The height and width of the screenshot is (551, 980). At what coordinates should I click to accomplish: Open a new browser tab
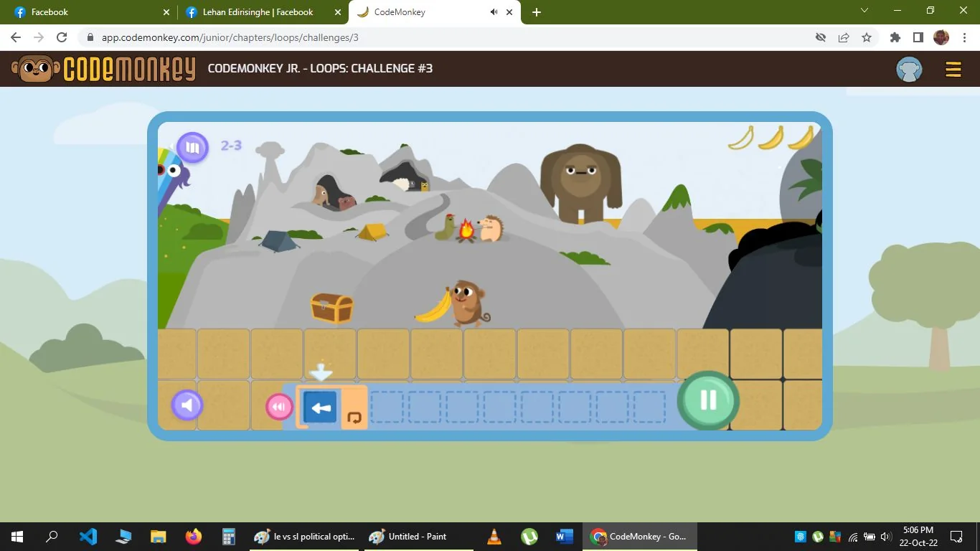(x=537, y=12)
